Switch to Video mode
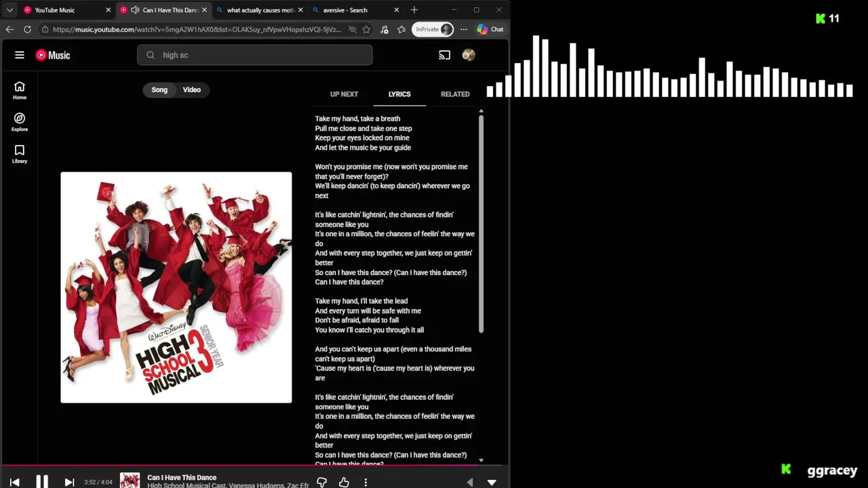The image size is (868, 488). click(192, 89)
